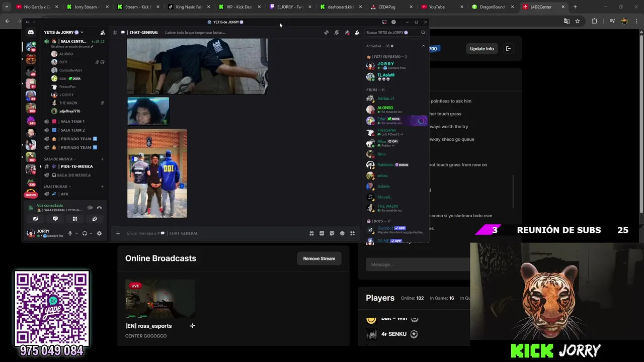Disconnect from voice with the hang-up icon
Image resolution: width=644 pixels, height=362 pixels.
click(x=99, y=207)
